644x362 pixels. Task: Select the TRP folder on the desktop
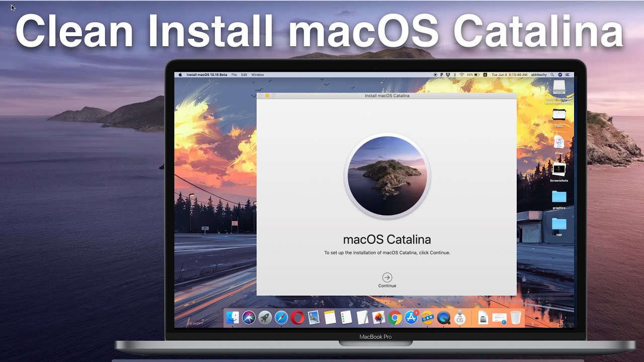559,224
